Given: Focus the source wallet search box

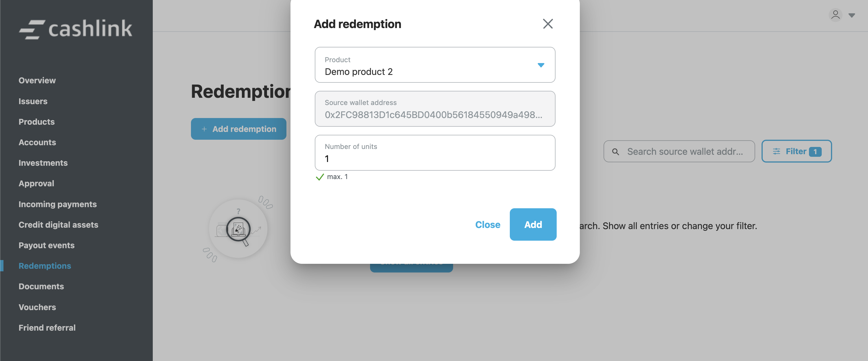Looking at the screenshot, I should click(x=685, y=152).
